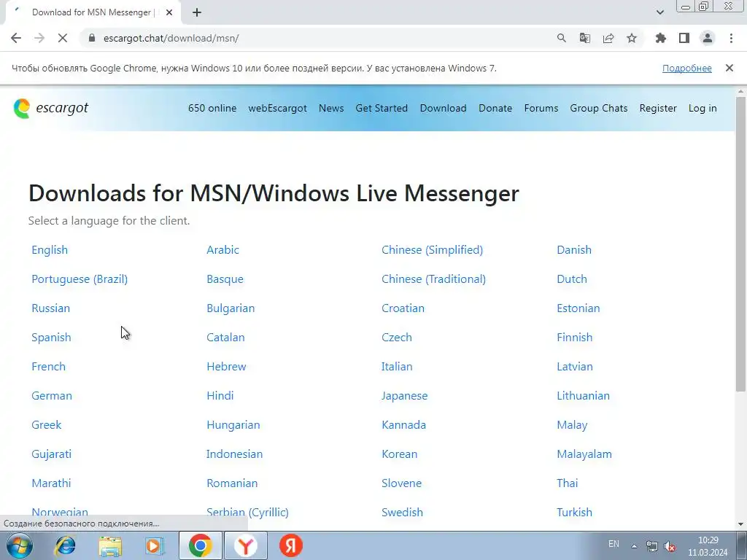This screenshot has height=560, width=747.
Task: Choose Gujarati
Action: [x=52, y=454]
